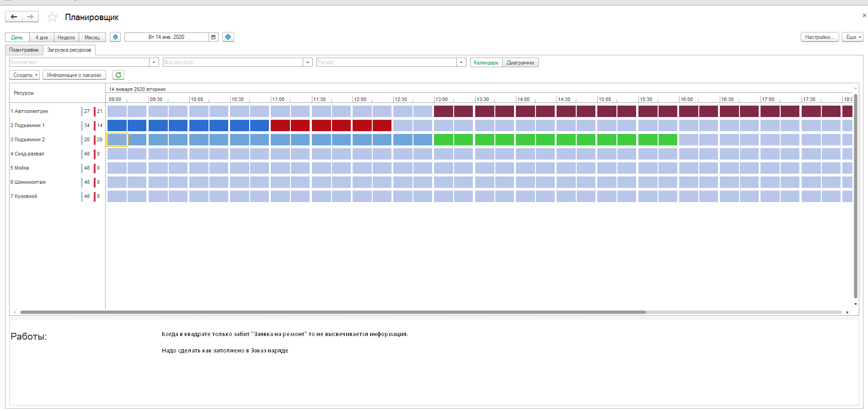Viewport: 868px width, 411px height.
Task: Click the Настройки button
Action: 820,37
